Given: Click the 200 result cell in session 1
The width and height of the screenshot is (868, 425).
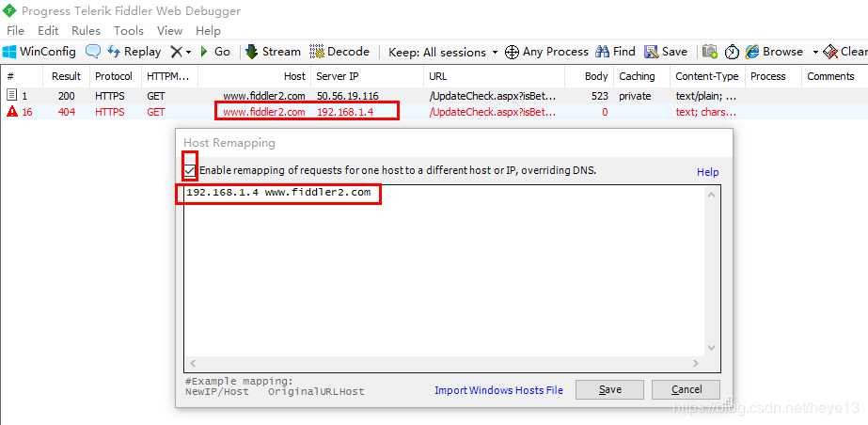Looking at the screenshot, I should [x=67, y=96].
